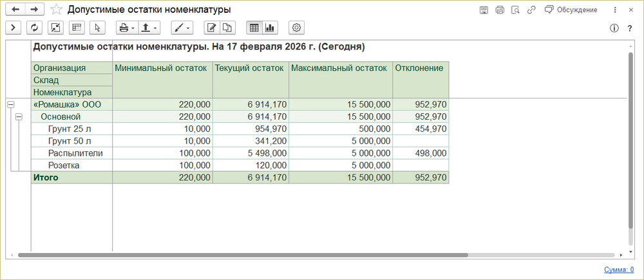Click the Текущий остаток column header

click(x=251, y=80)
